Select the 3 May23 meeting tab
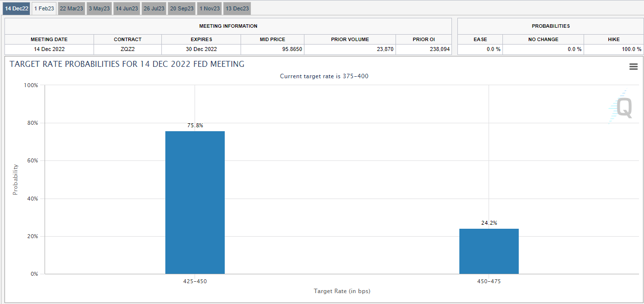Viewport: 644px width, 304px height. (x=99, y=8)
